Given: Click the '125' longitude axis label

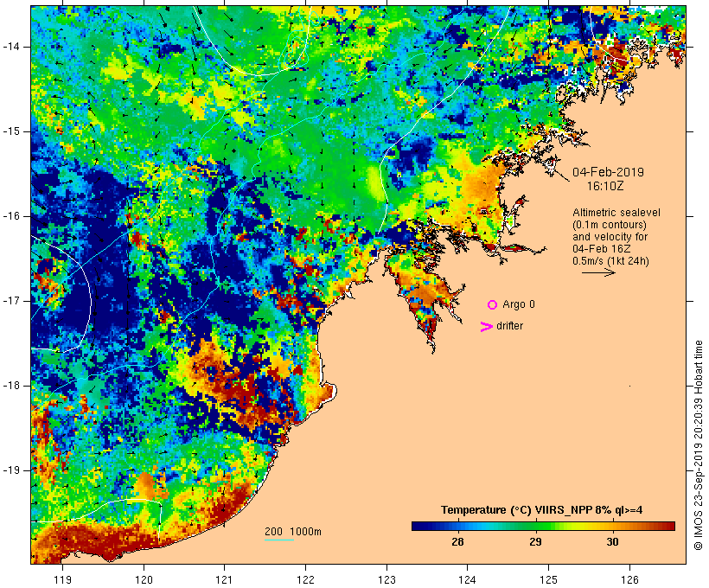Looking at the screenshot, I should 548,579.
